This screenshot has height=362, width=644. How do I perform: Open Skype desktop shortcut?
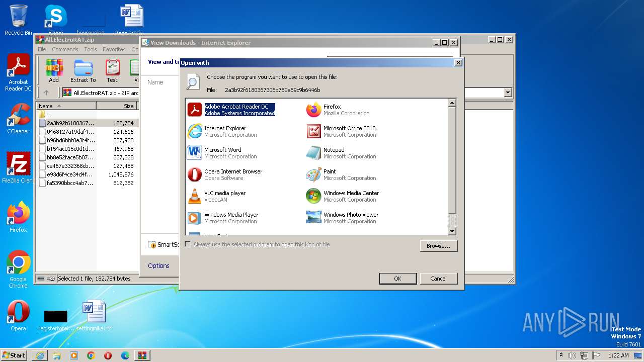click(55, 20)
